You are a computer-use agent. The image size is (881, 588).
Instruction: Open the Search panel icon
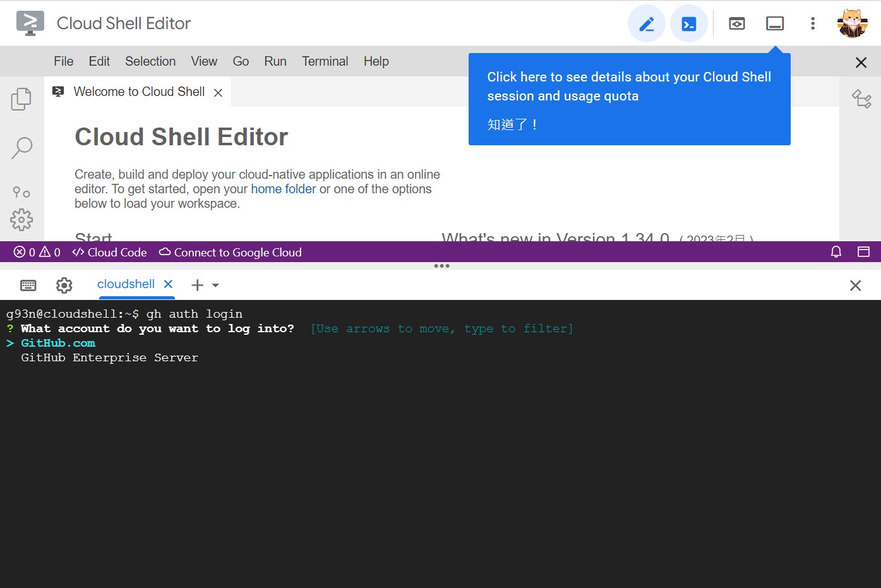click(x=21, y=147)
